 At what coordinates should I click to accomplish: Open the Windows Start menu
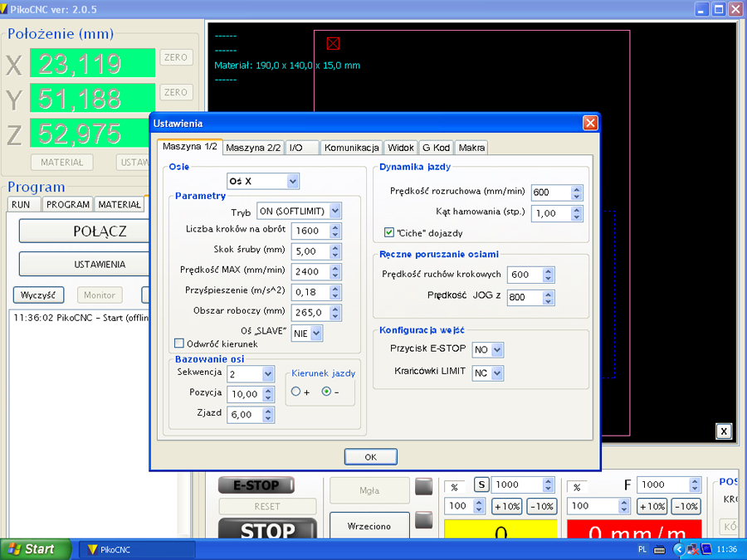point(35,549)
